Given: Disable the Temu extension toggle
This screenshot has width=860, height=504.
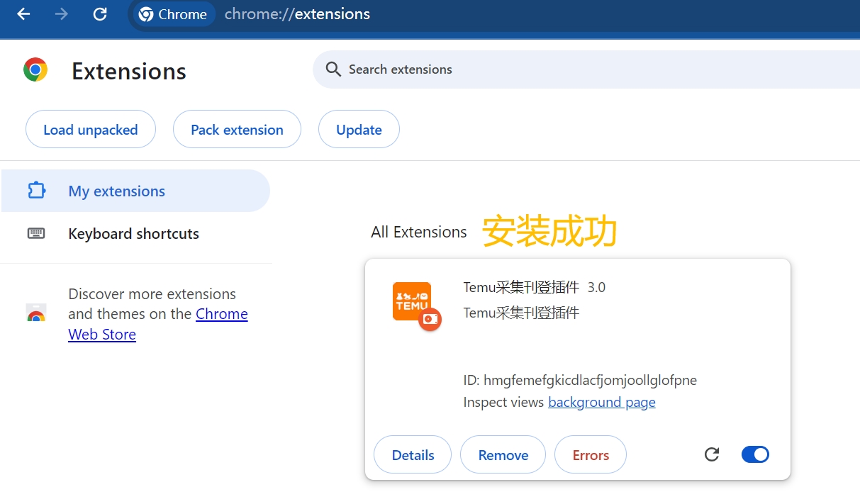Looking at the screenshot, I should pyautogui.click(x=755, y=454).
